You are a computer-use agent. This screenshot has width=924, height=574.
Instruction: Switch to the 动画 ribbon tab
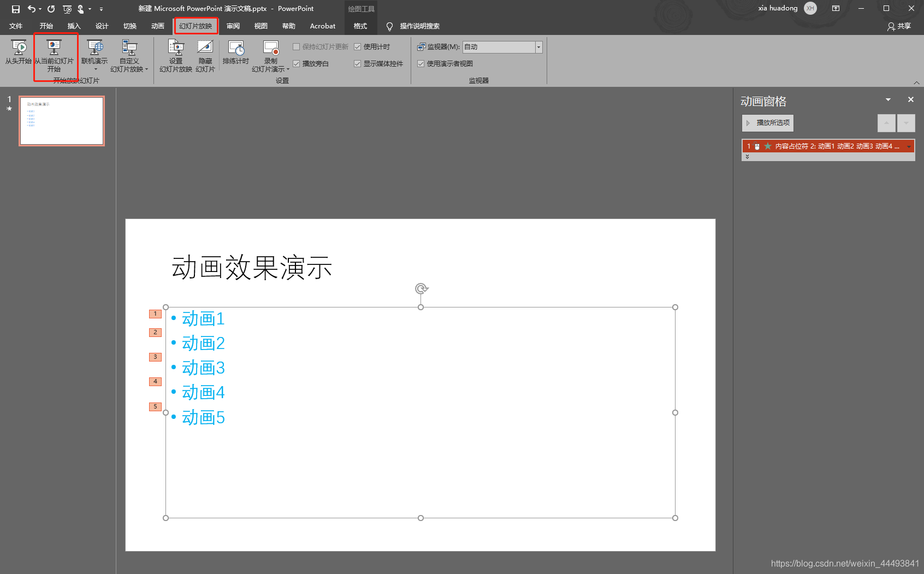[x=158, y=26]
